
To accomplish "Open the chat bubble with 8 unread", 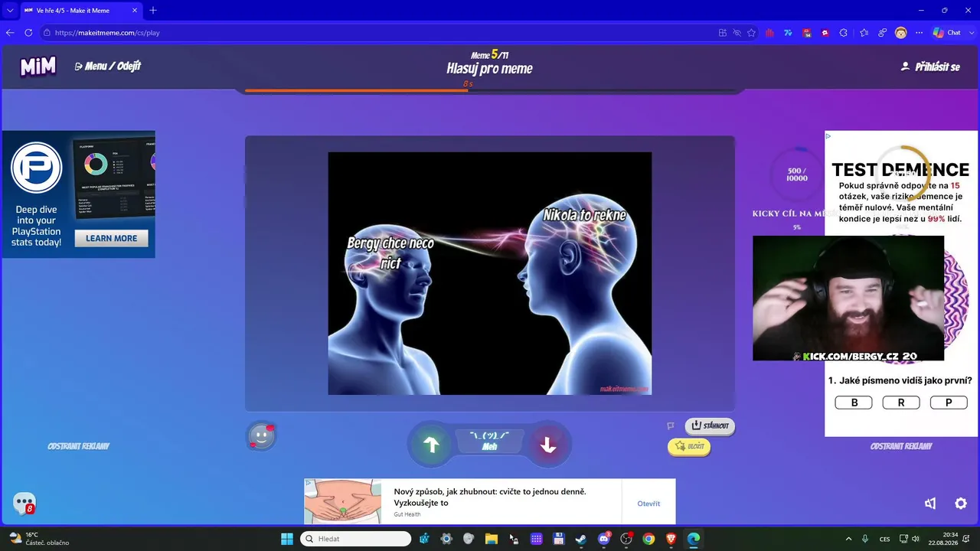I will [24, 503].
